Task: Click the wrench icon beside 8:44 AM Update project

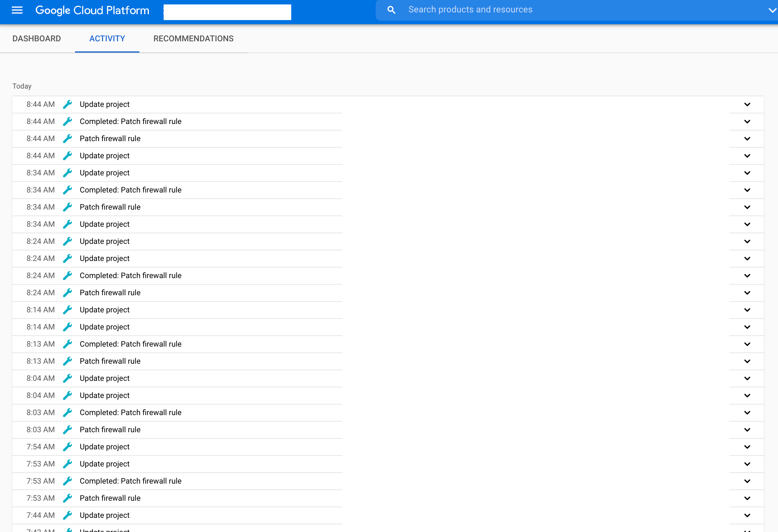Action: tap(68, 104)
